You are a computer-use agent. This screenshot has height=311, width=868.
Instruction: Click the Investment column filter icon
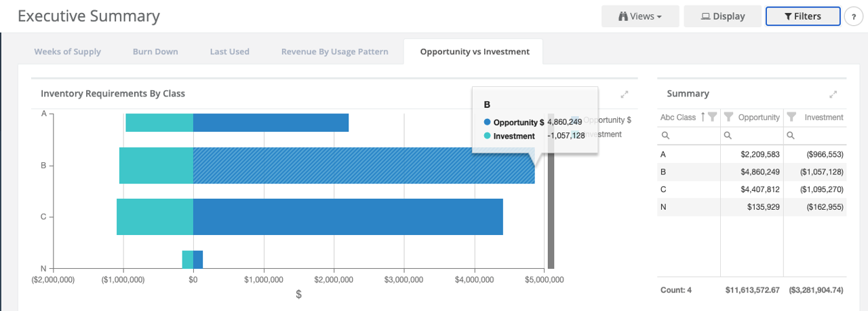tap(791, 117)
